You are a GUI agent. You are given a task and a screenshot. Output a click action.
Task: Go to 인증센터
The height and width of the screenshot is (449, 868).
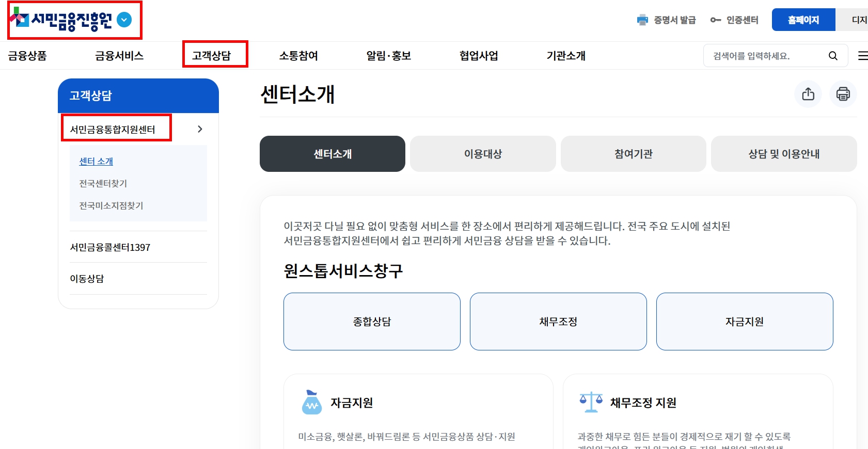(x=742, y=20)
